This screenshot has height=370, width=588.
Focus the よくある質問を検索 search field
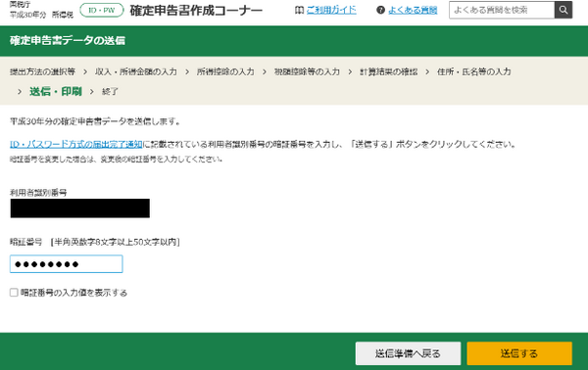point(502,10)
